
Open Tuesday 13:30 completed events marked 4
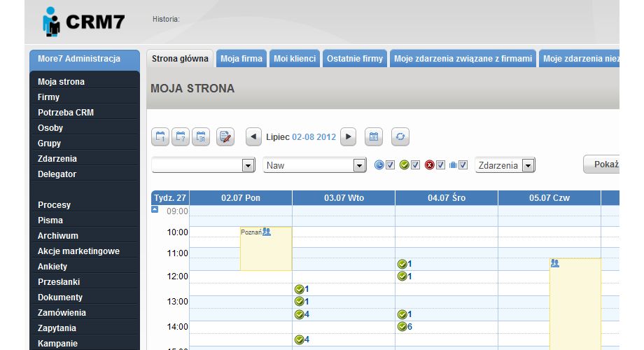pyautogui.click(x=302, y=315)
